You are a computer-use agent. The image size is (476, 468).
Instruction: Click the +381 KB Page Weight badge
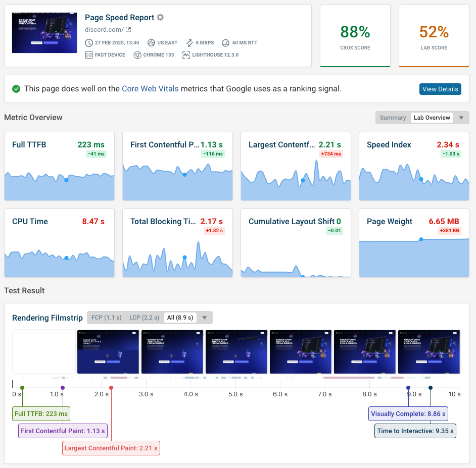pos(450,231)
